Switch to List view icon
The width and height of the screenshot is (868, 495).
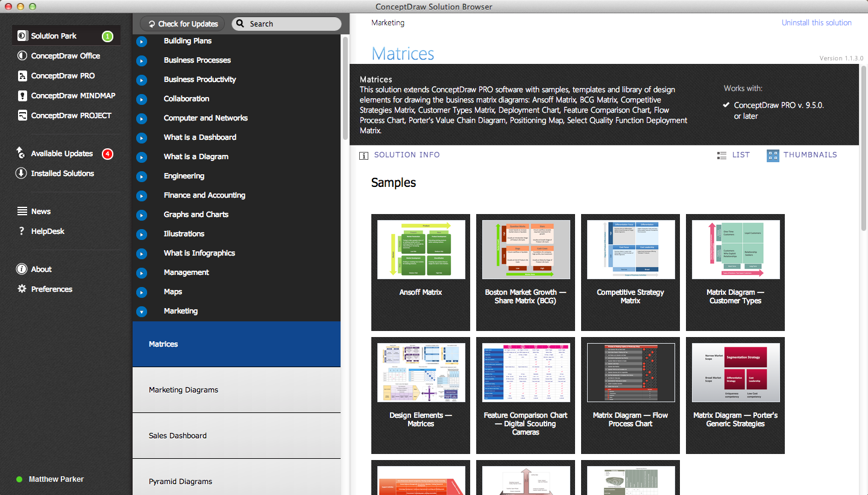tap(722, 156)
